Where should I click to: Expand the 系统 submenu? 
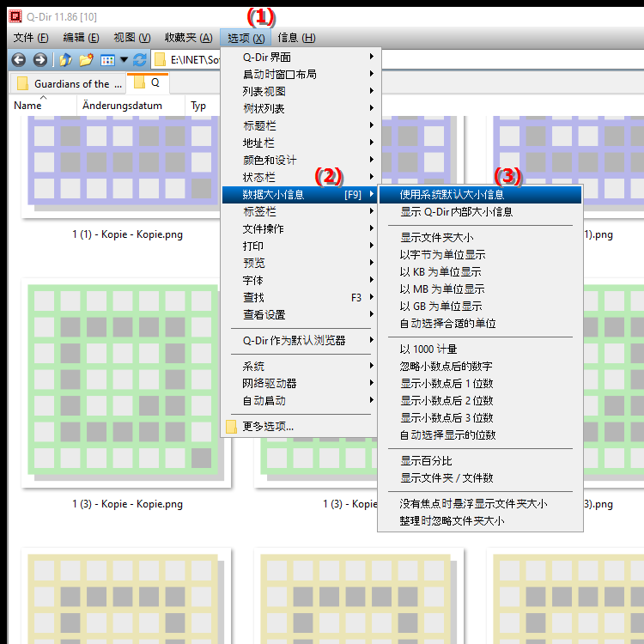[x=300, y=366]
